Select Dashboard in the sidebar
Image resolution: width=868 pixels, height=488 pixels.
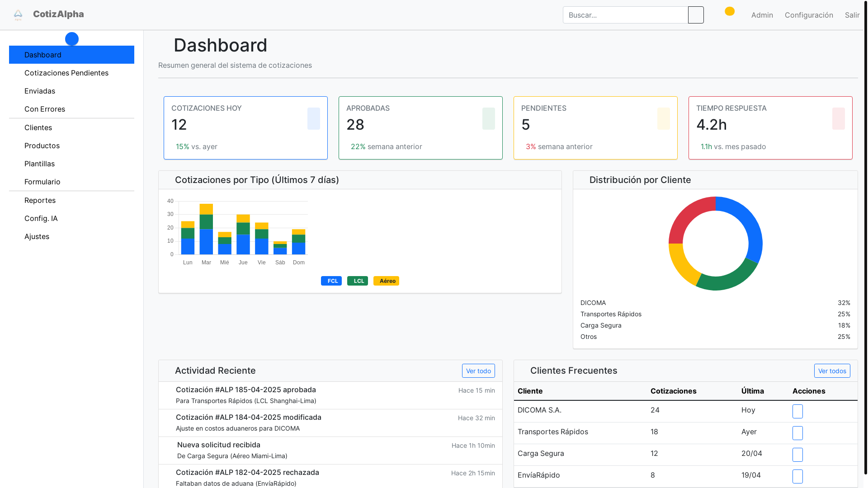click(71, 55)
